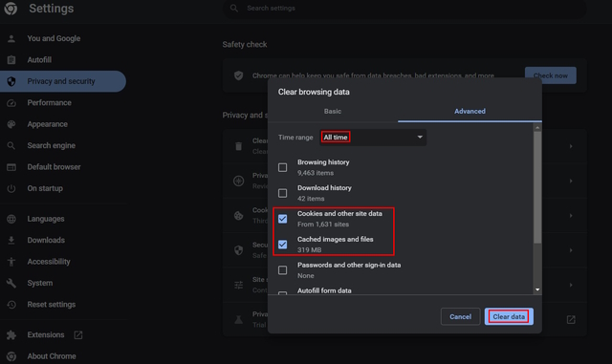612x364 pixels.
Task: Click the You and Google person icon
Action: point(11,38)
